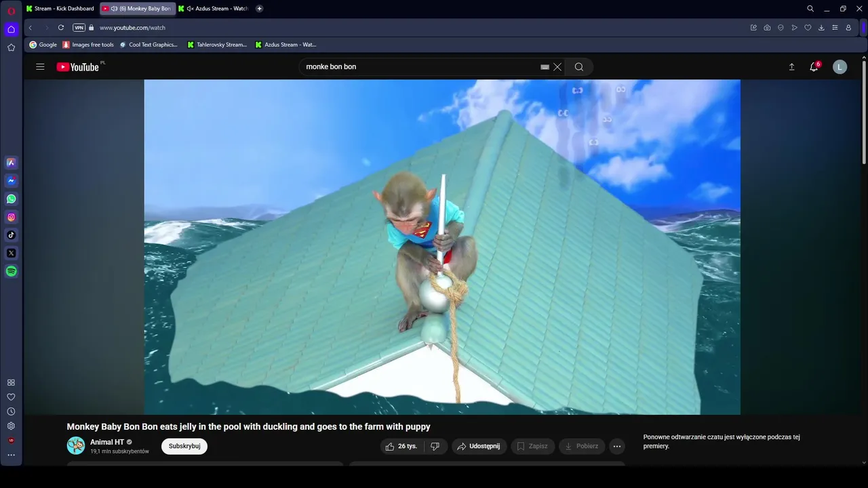Open more actions three-dots under video

616,446
